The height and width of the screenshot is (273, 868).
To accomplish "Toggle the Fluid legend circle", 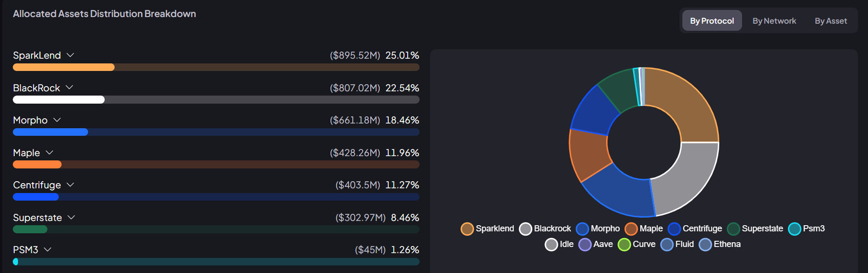I will (x=667, y=245).
